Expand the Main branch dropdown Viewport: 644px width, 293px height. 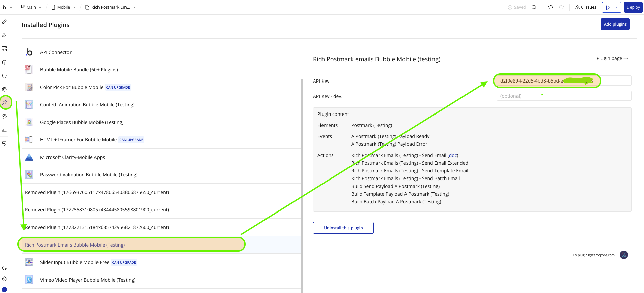(31, 7)
